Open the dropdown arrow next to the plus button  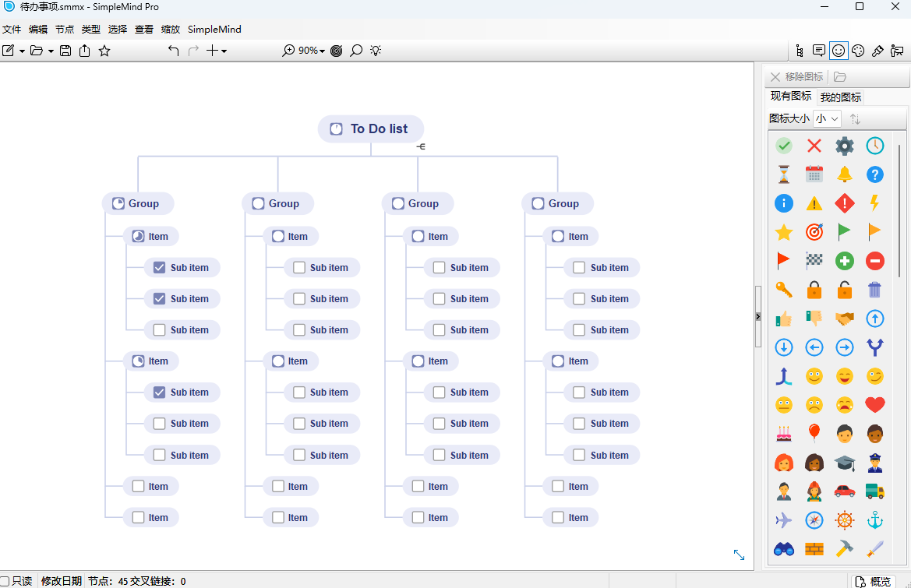coord(224,50)
